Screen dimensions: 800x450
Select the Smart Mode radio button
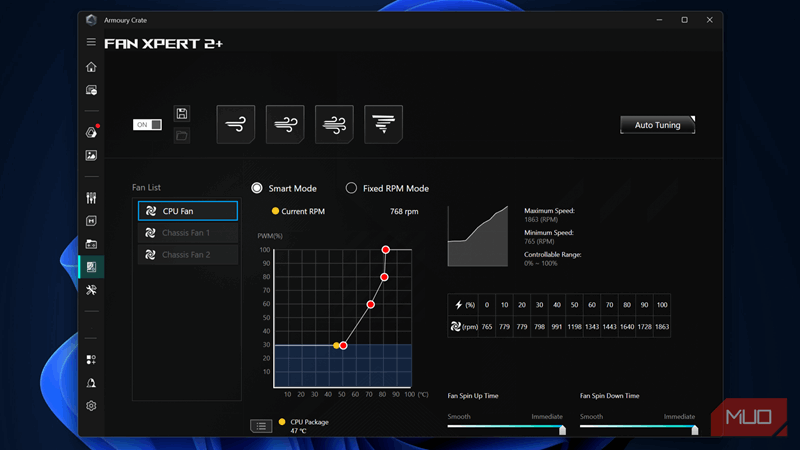(257, 188)
